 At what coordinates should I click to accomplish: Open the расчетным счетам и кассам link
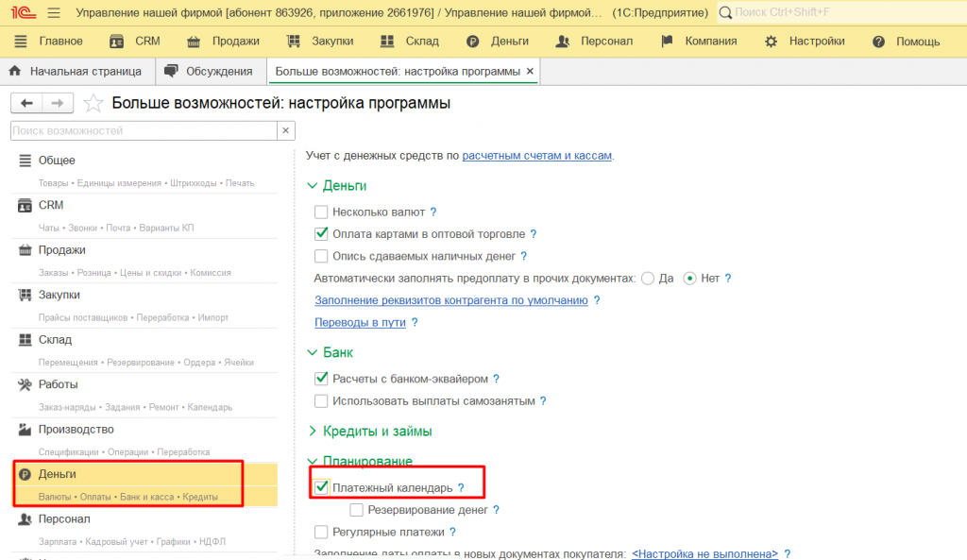[536, 156]
